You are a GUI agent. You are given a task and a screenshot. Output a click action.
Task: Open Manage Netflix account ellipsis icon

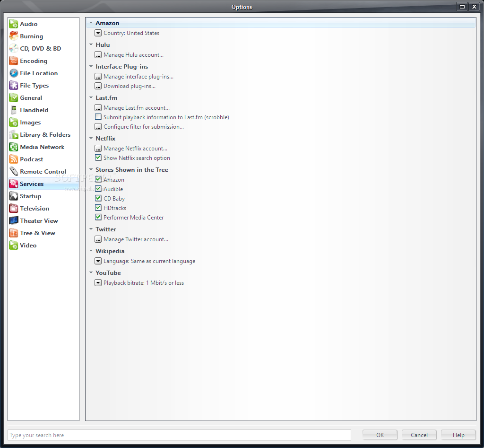[x=98, y=149]
